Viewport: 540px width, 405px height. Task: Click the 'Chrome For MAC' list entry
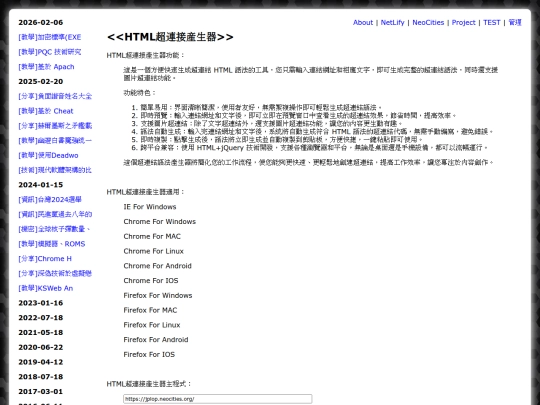(152, 236)
